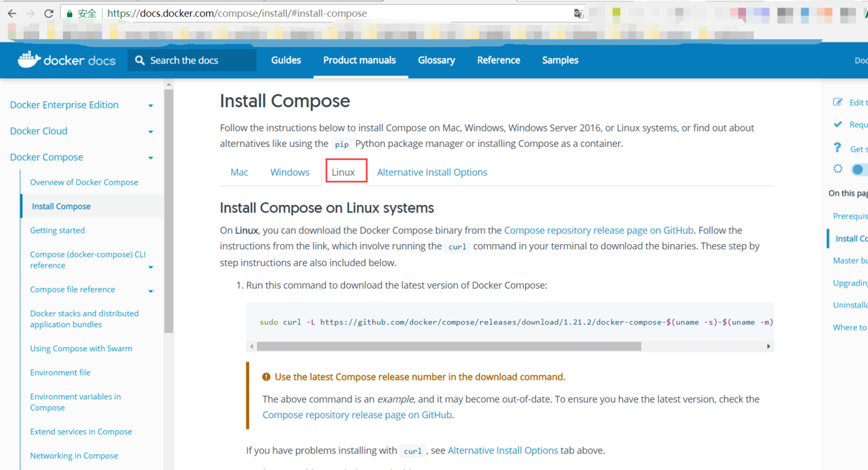Click the code block horizontal scrollbar thumb
Viewport: 868px width, 470px height.
(x=449, y=346)
